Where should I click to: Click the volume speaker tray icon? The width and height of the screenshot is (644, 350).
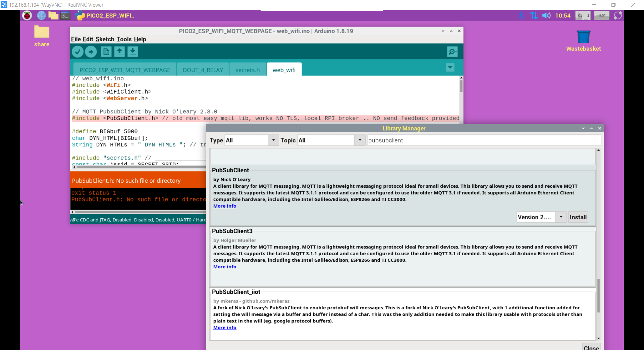pos(546,15)
